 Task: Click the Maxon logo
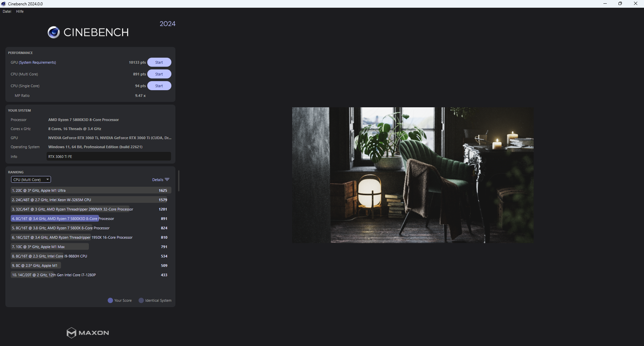(x=88, y=333)
